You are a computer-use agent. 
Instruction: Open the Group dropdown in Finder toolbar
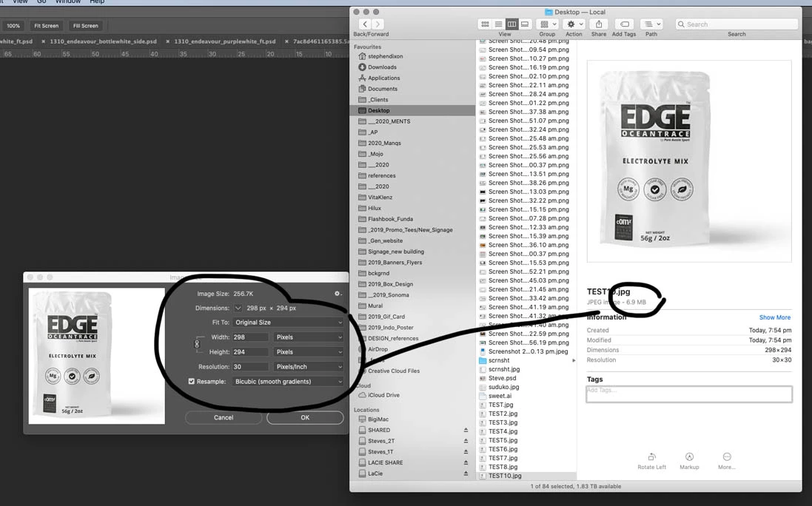pos(548,24)
